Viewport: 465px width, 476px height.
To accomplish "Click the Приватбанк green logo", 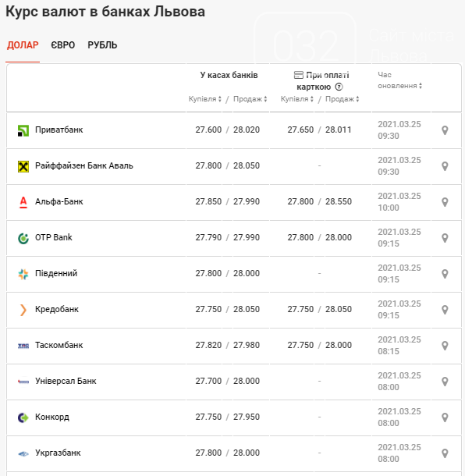I will coord(23,130).
